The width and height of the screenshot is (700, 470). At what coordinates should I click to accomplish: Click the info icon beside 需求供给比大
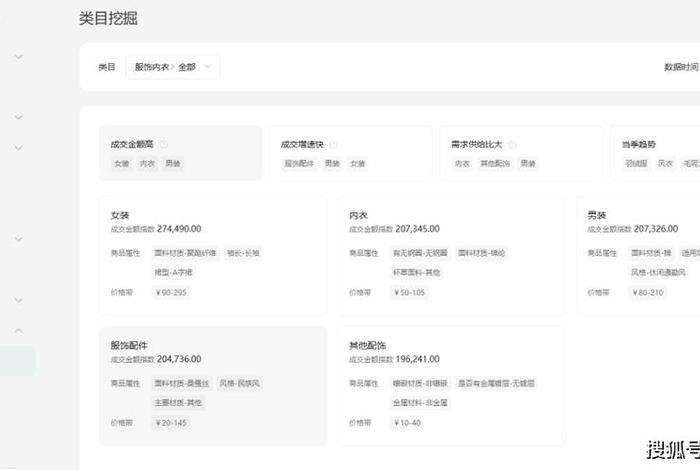tap(512, 144)
